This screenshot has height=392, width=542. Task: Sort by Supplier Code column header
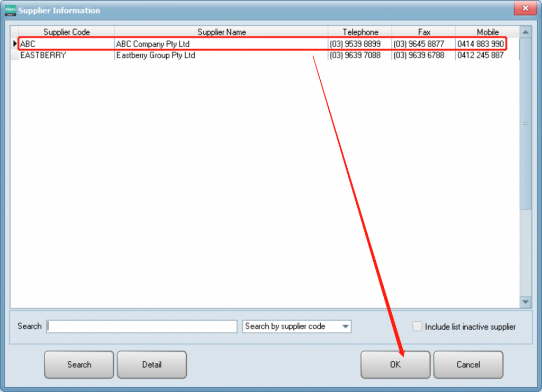66,32
